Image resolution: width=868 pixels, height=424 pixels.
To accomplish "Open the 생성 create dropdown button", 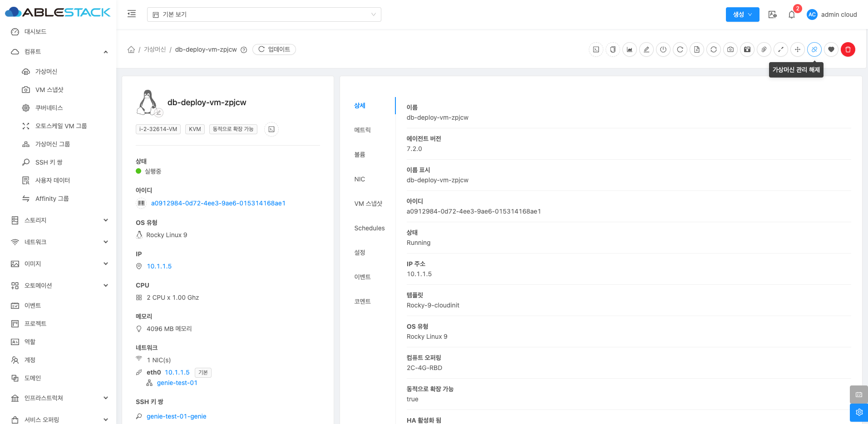I will pos(742,15).
